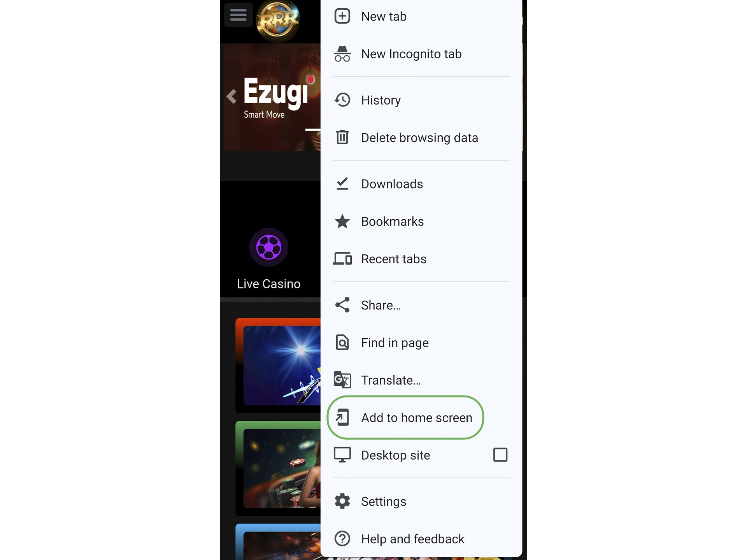This screenshot has width=747, height=560.
Task: Click the Share icon
Action: (x=342, y=305)
